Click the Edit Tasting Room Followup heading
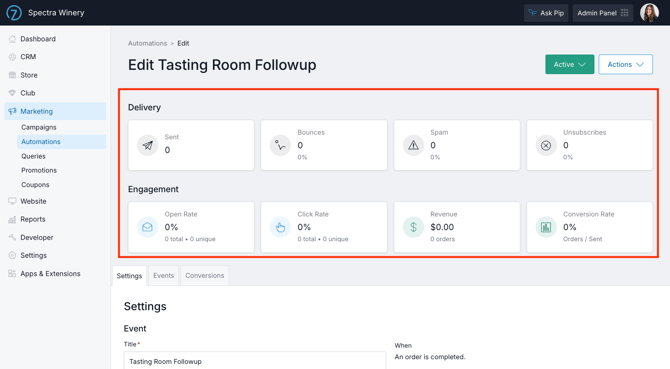670x369 pixels. pos(222,65)
